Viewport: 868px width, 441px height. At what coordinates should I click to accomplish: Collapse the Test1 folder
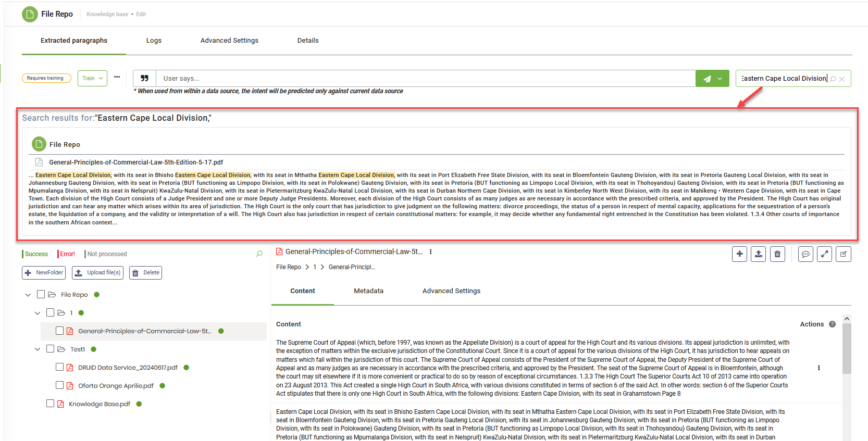coord(37,349)
